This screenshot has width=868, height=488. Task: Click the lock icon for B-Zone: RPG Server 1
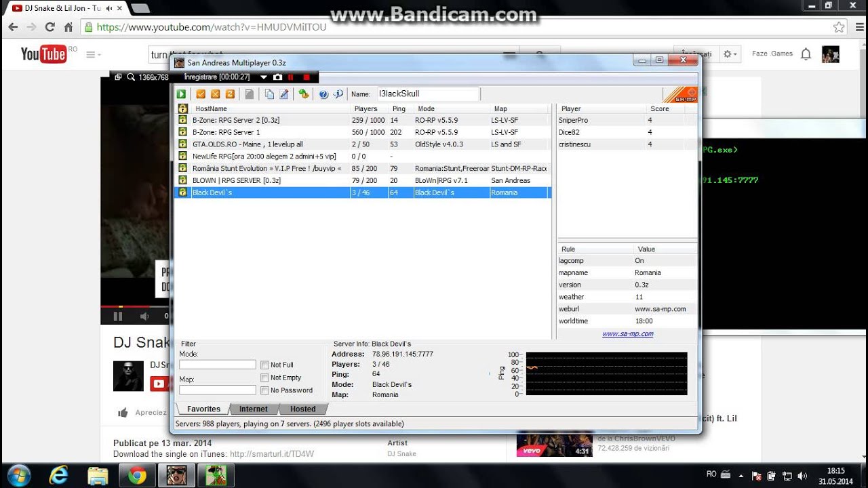pos(182,132)
